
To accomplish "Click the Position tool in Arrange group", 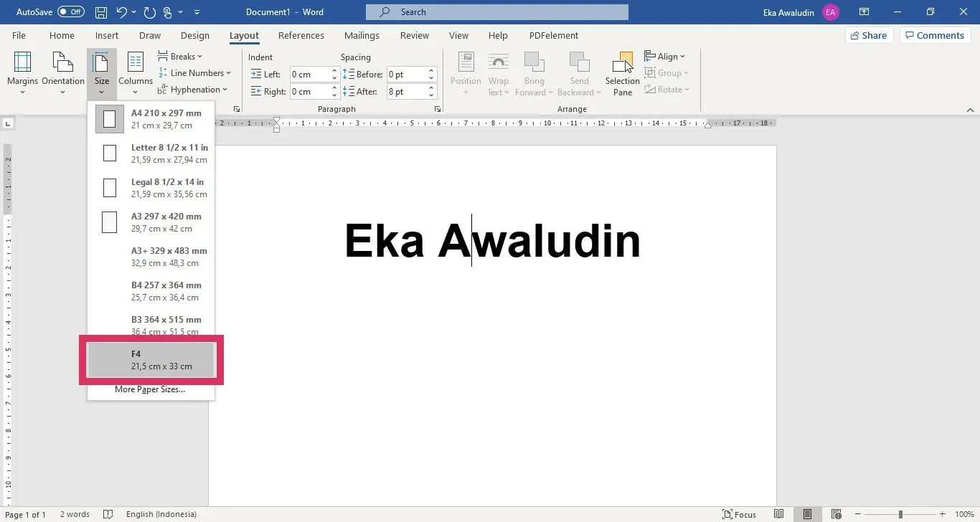I will pos(465,72).
